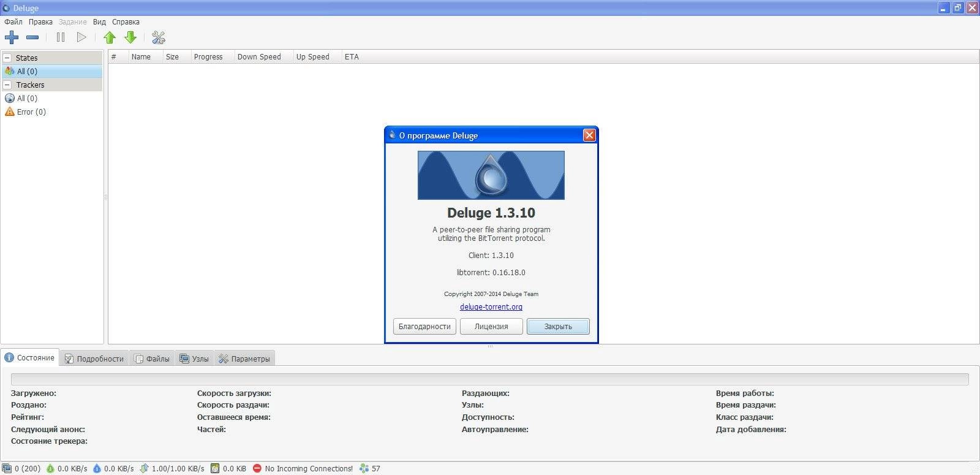Screen dimensions: 980x475
Task: Switch to the Подробности tab
Action: tap(94, 359)
